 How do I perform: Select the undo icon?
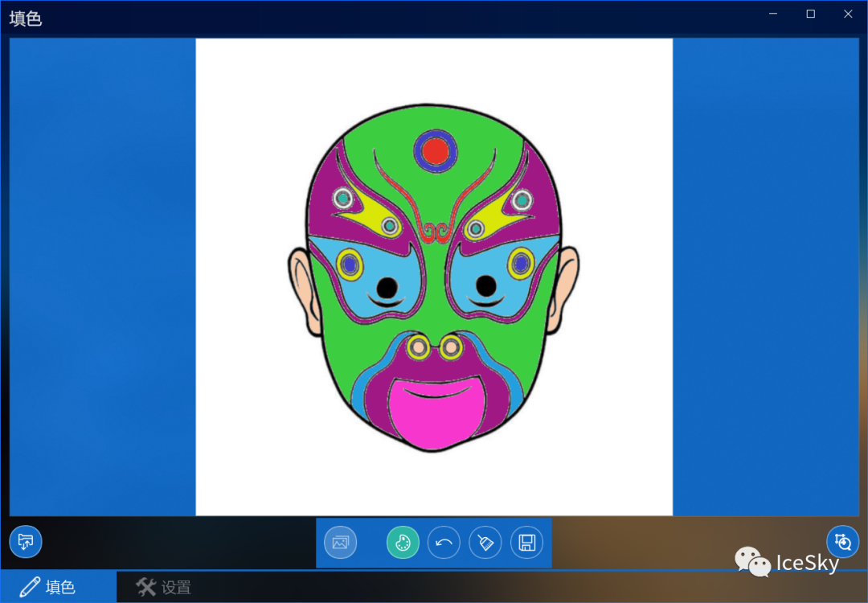(444, 543)
